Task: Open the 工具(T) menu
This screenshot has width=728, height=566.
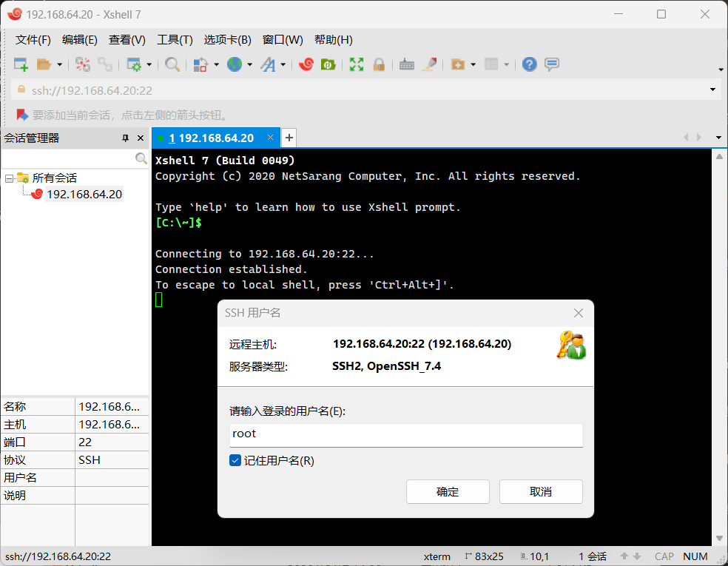Action: click(175, 40)
